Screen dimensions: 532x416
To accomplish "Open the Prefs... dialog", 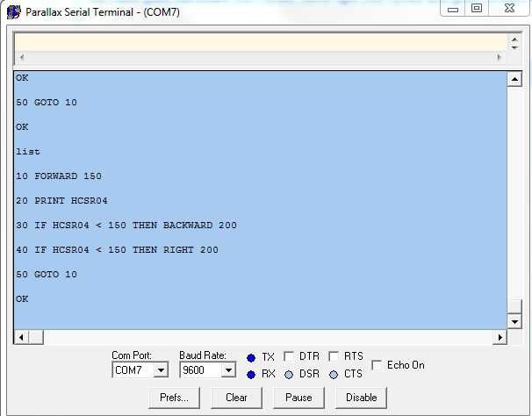I will pos(174,398).
